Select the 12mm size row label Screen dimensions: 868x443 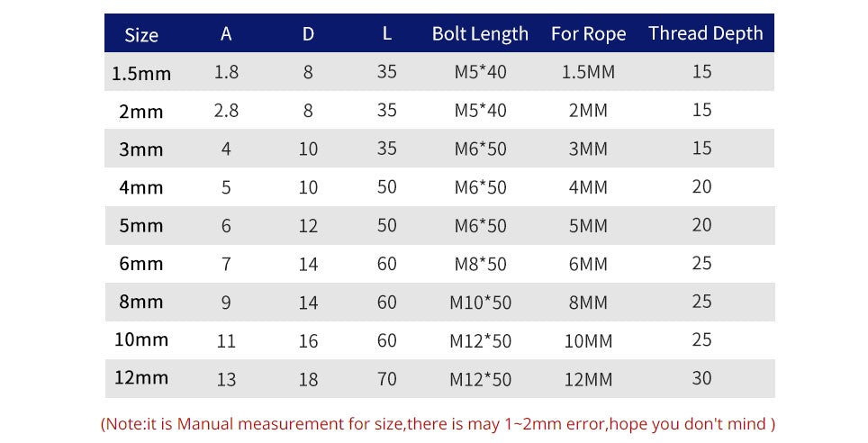[x=141, y=378]
